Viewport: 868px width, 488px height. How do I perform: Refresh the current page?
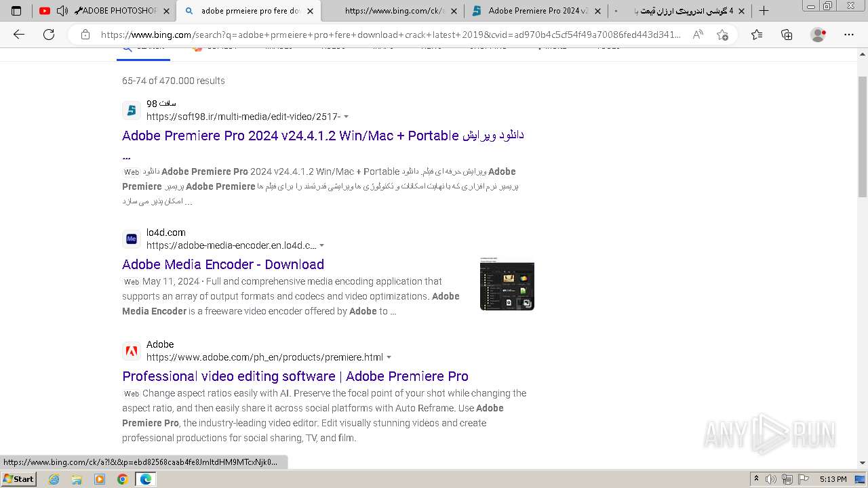click(49, 35)
